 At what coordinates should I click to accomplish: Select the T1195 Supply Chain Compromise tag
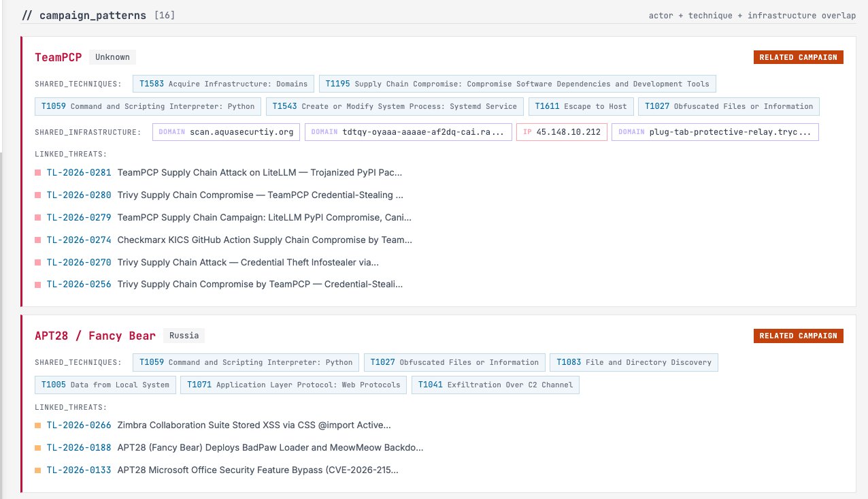click(x=517, y=84)
